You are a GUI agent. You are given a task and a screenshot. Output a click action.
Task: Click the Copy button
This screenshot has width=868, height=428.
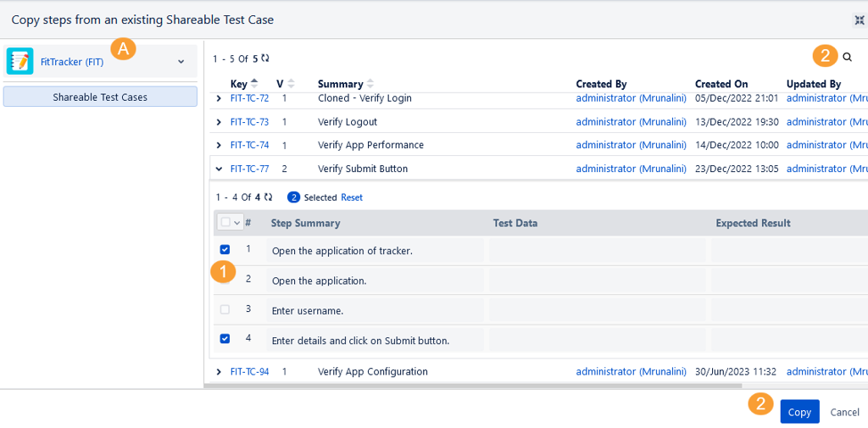(799, 412)
